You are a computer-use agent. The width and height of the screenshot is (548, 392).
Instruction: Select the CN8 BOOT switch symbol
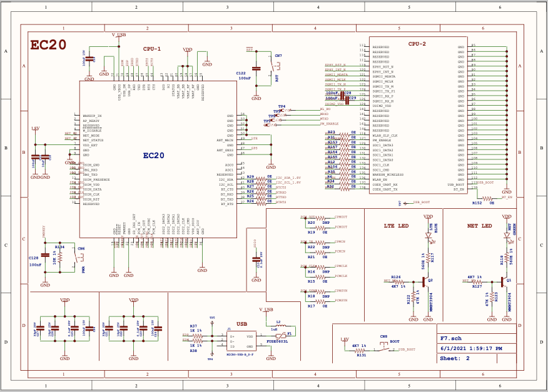(384, 346)
